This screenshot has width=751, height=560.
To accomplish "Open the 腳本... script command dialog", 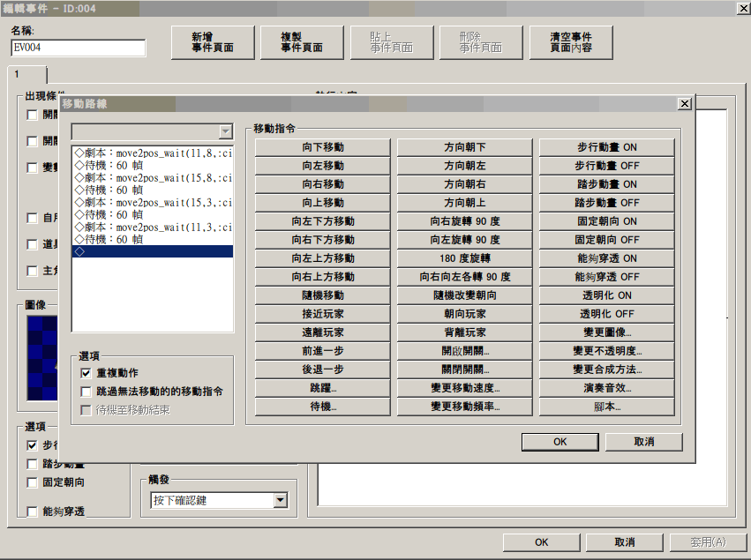I will tap(607, 407).
